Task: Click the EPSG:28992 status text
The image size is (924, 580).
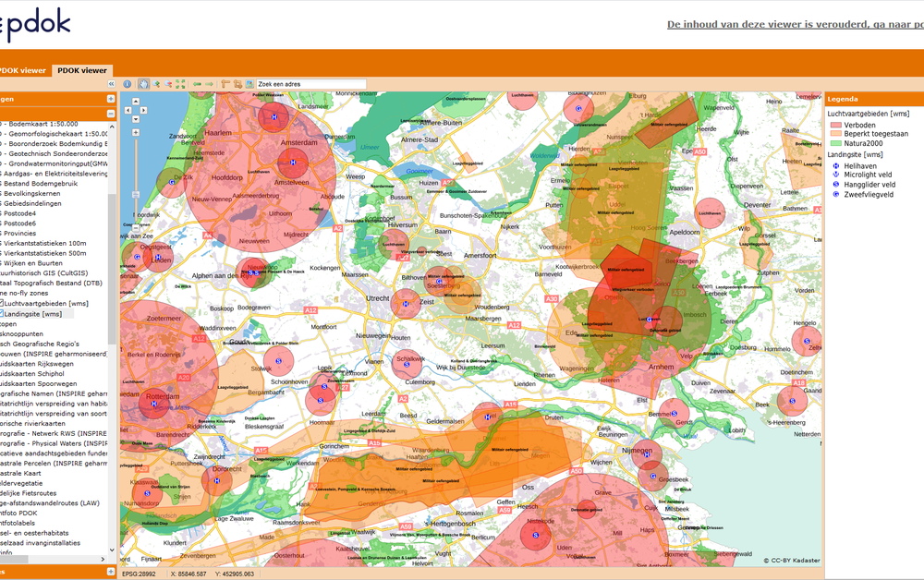Action: click(x=139, y=574)
